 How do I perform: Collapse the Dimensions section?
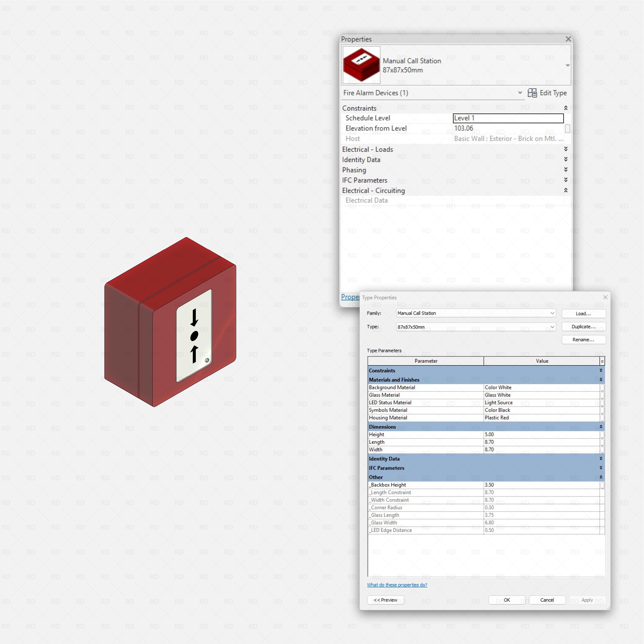[601, 427]
